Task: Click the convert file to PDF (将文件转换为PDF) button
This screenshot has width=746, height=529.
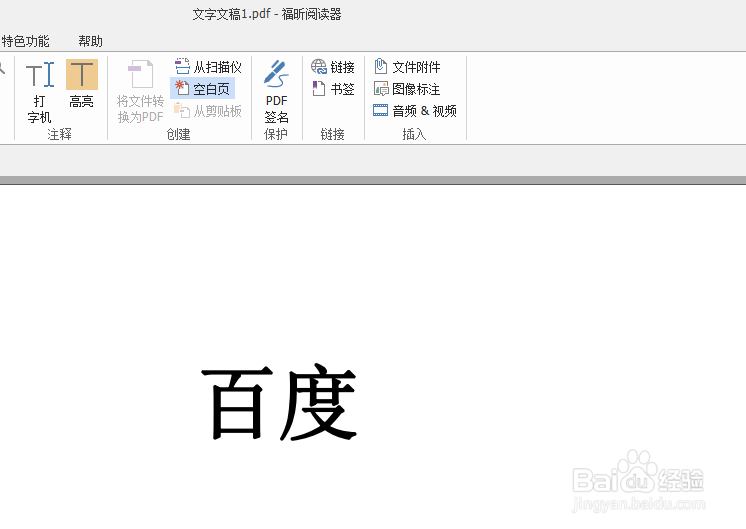Action: pos(140,91)
